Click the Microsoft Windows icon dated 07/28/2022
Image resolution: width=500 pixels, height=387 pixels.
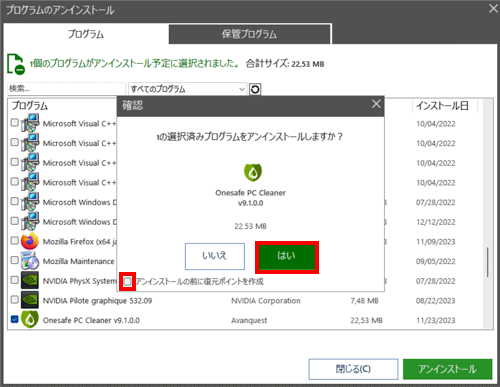(30, 202)
